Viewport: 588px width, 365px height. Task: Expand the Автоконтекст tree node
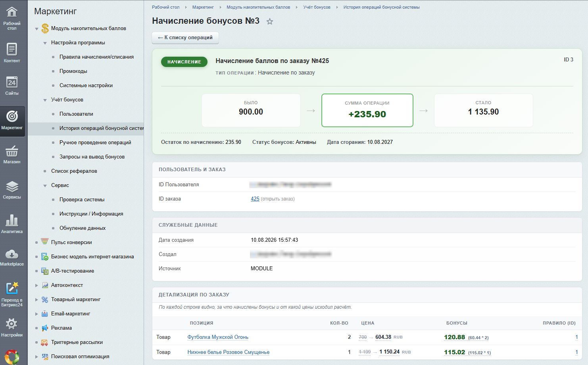click(37, 285)
